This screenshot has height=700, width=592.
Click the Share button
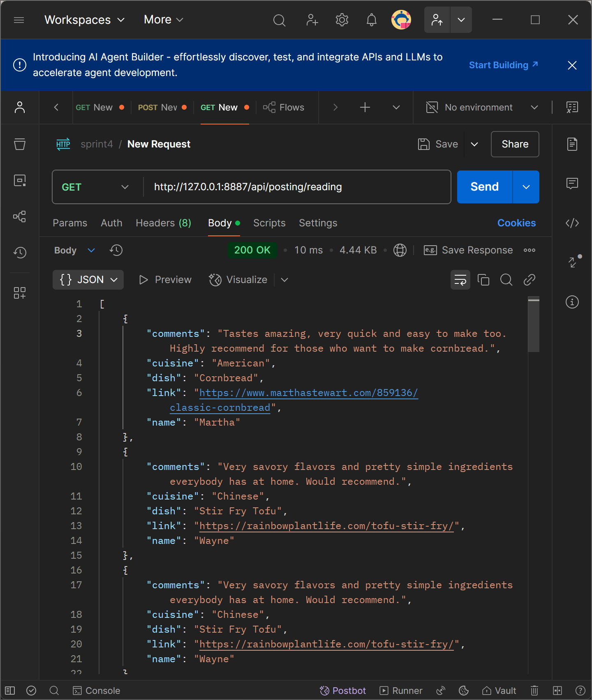click(x=515, y=144)
